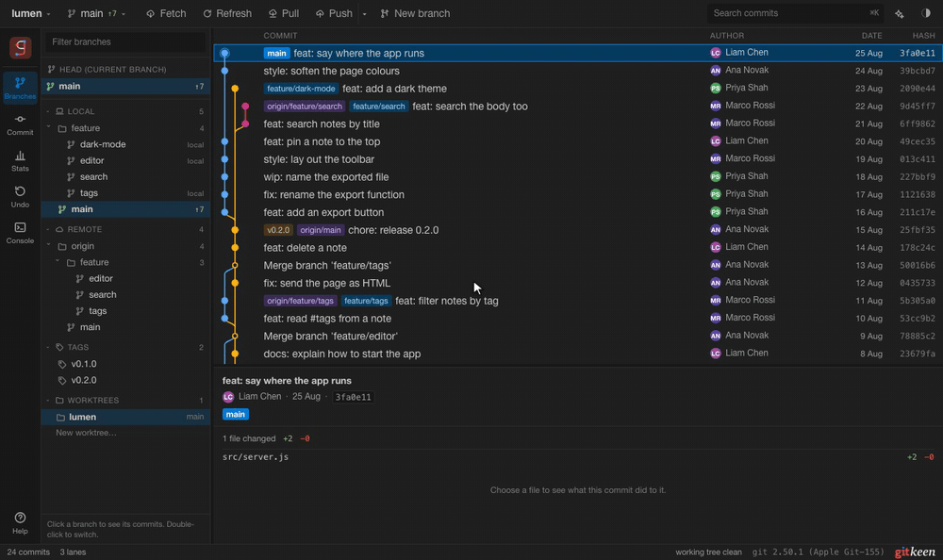
Task: Click the Undo sidebar icon
Action: (20, 197)
